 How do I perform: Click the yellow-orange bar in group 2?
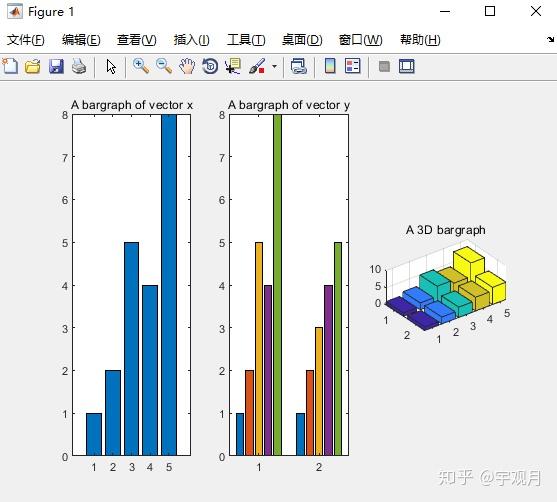click(x=319, y=392)
